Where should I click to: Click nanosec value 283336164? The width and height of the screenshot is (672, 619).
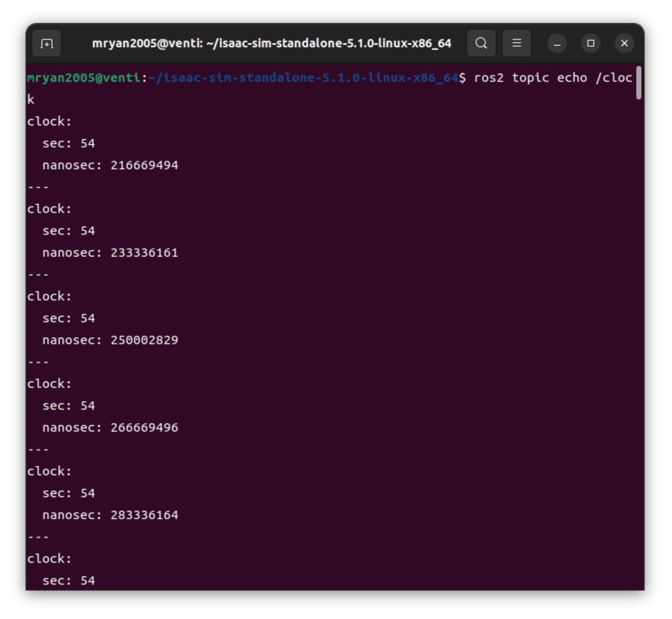pyautogui.click(x=144, y=515)
